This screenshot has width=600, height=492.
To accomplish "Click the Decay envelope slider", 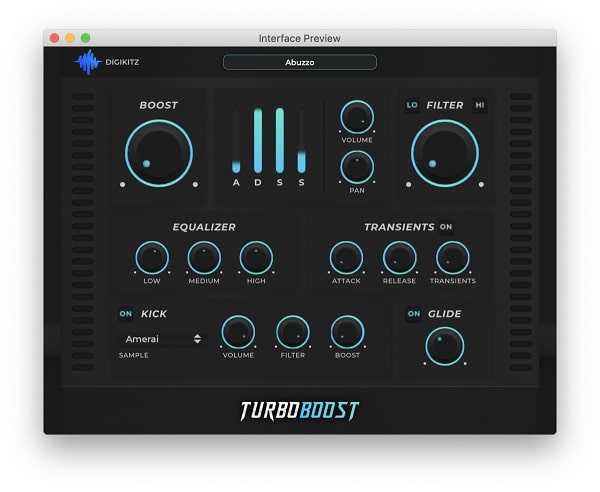I will (258, 141).
